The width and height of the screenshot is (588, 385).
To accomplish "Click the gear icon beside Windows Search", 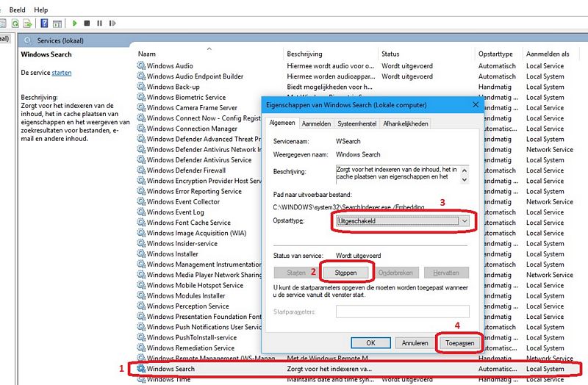I will [141, 369].
